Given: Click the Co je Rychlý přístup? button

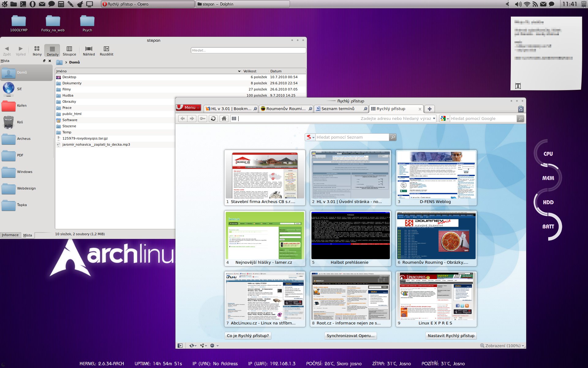Looking at the screenshot, I should [x=248, y=336].
